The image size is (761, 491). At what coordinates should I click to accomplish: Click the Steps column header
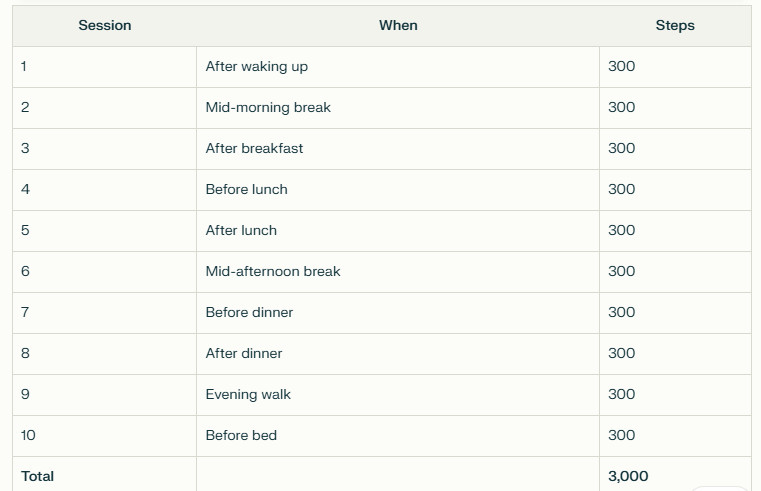[675, 26]
